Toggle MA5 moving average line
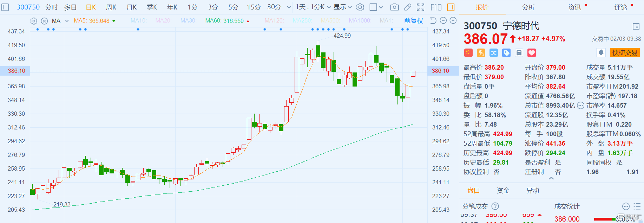 click(92, 21)
